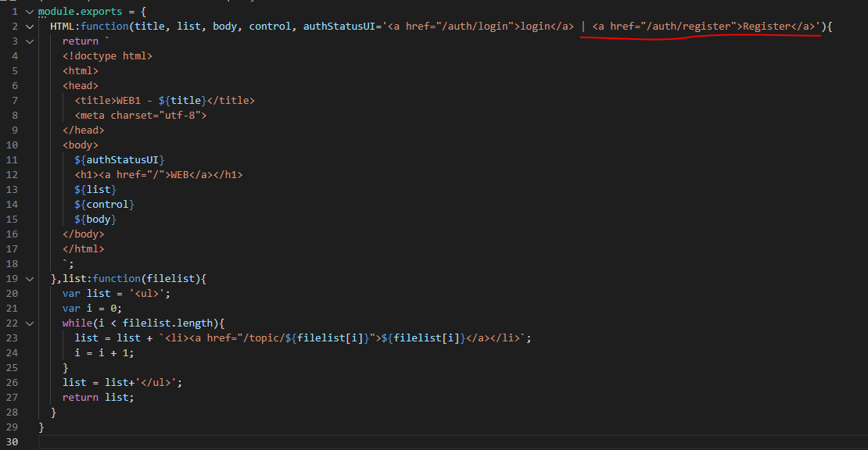This screenshot has height=450, width=868.
Task: Collapse the HTML function fold at line 2
Action: coord(30,27)
